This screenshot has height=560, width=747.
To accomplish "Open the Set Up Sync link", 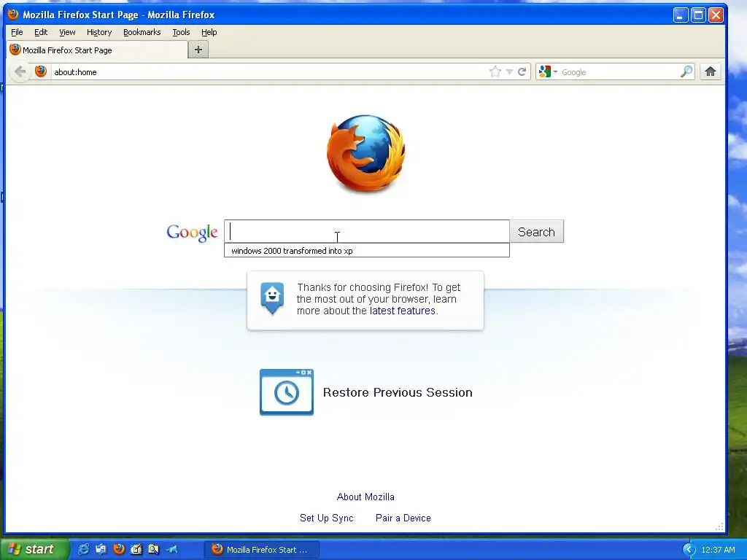I will (326, 518).
